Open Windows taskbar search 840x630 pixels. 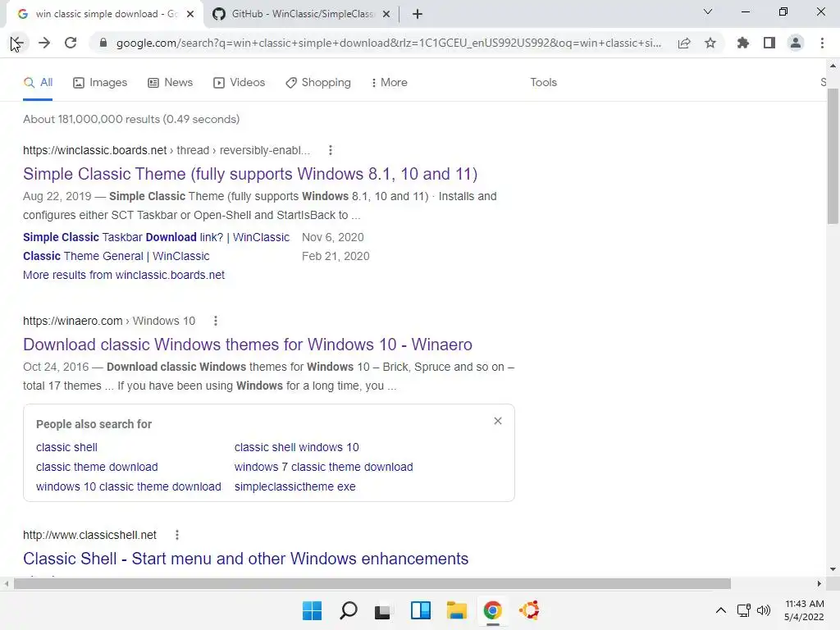pyautogui.click(x=348, y=610)
